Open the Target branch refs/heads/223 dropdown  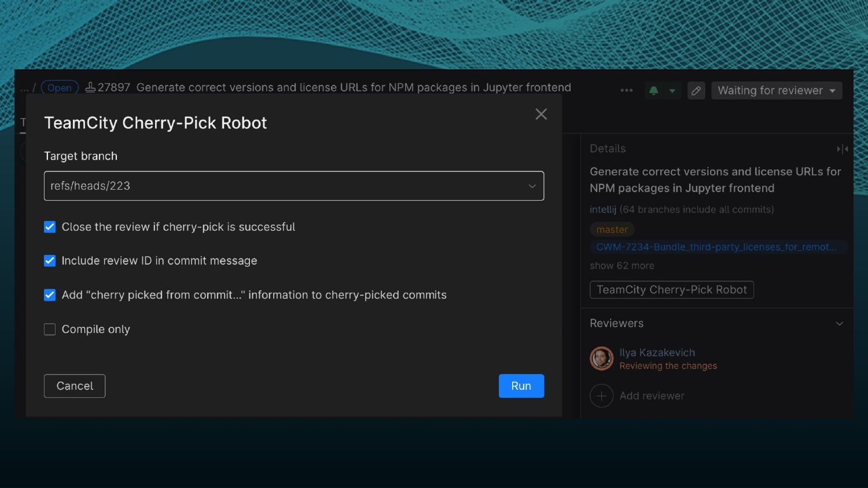(294, 186)
